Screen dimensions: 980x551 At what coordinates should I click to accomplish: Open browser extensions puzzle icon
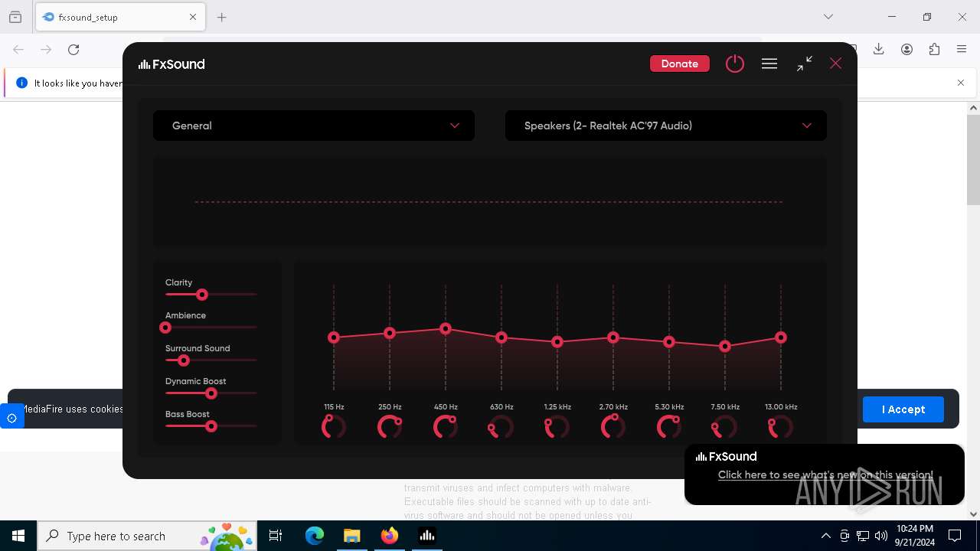934,49
